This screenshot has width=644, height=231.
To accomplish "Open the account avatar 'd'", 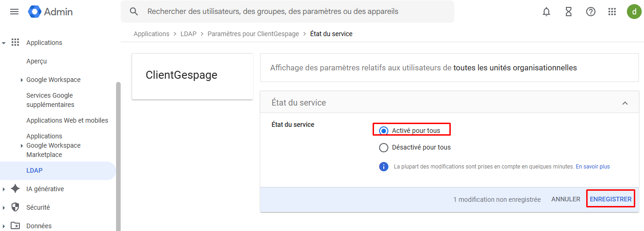I will [634, 12].
